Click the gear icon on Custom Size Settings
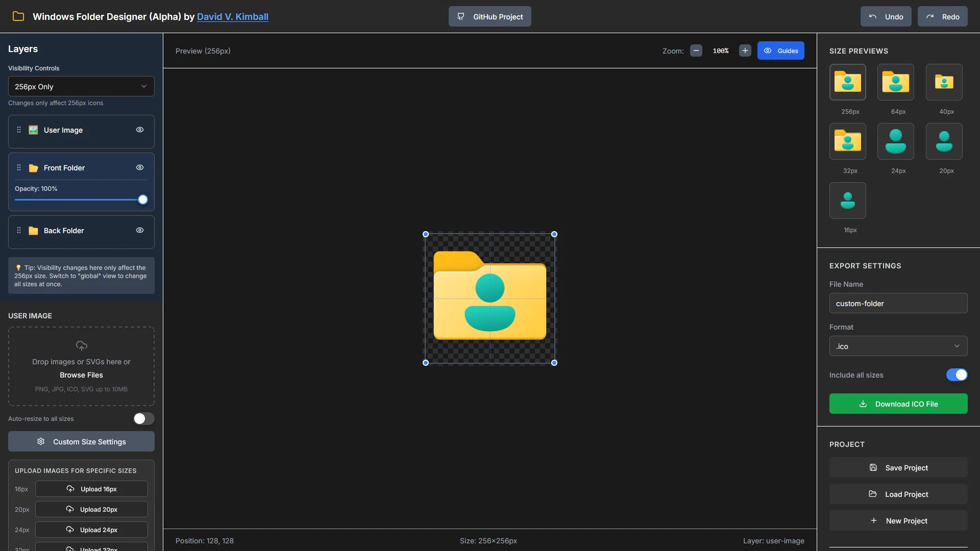 pos(41,442)
